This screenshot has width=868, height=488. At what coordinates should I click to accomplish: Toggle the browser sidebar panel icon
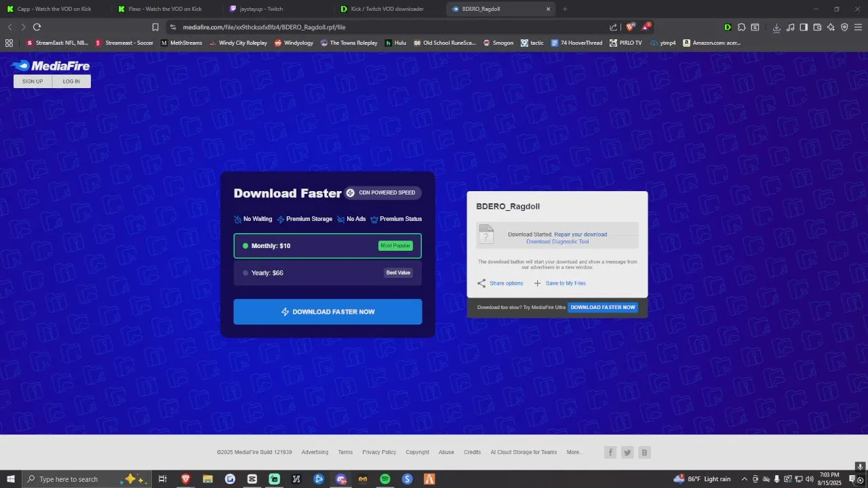tap(804, 27)
